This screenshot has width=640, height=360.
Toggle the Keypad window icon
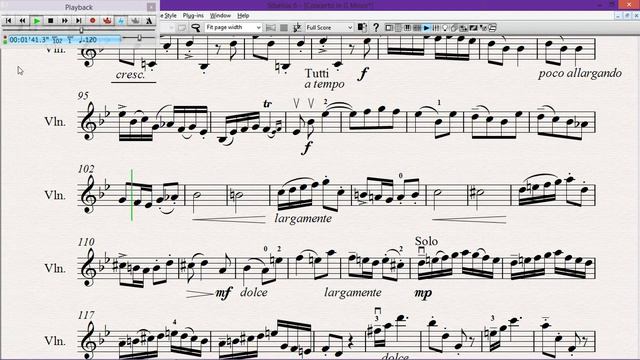(398, 28)
